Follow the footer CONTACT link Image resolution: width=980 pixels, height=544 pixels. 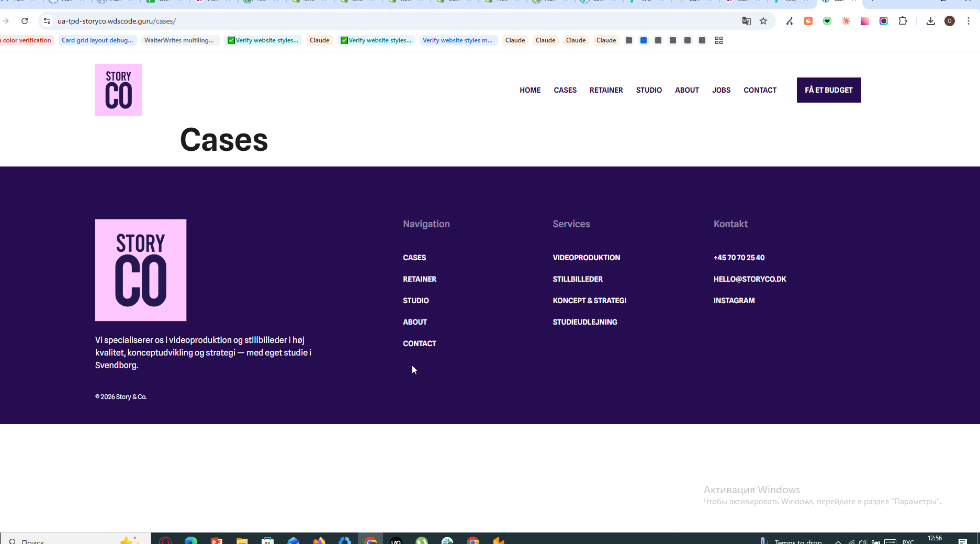pos(420,343)
